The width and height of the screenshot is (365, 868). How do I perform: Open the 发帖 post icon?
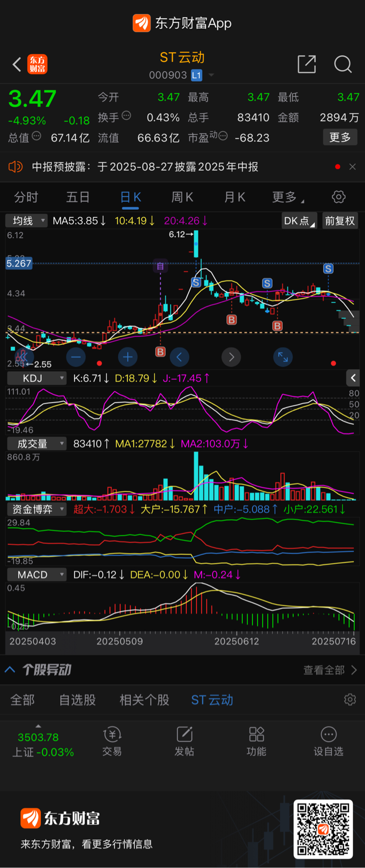[x=184, y=741]
